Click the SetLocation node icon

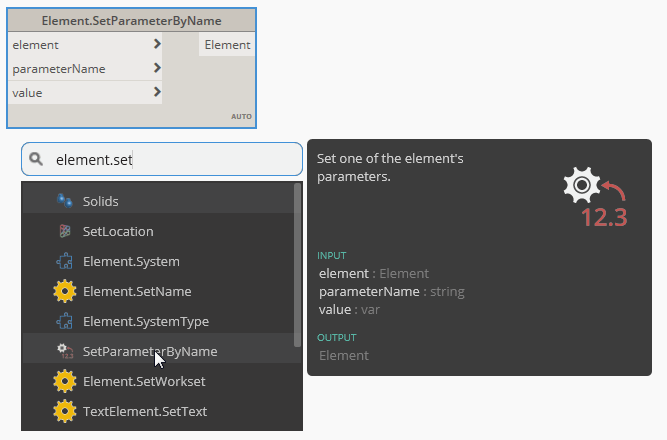(x=65, y=231)
